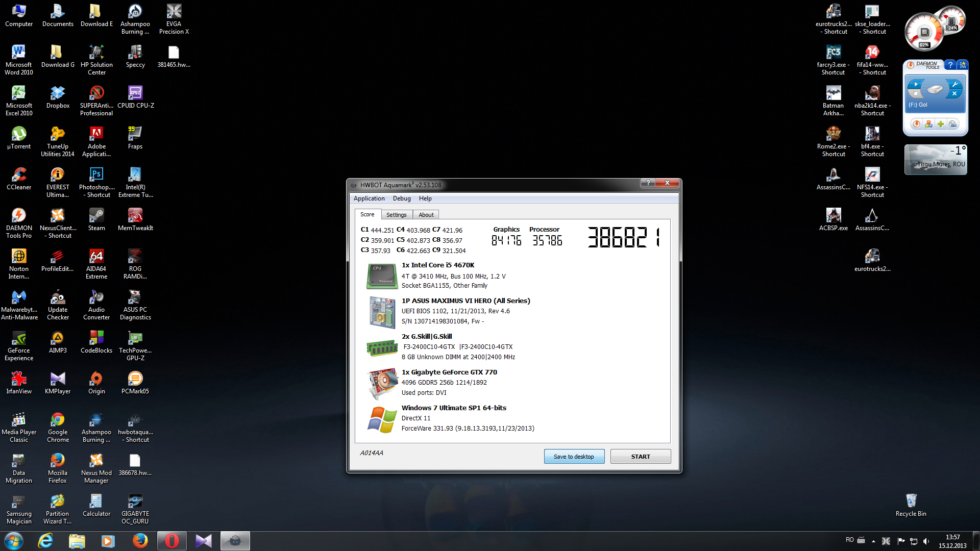Select the CodeBlocks desktop icon

coord(96,342)
